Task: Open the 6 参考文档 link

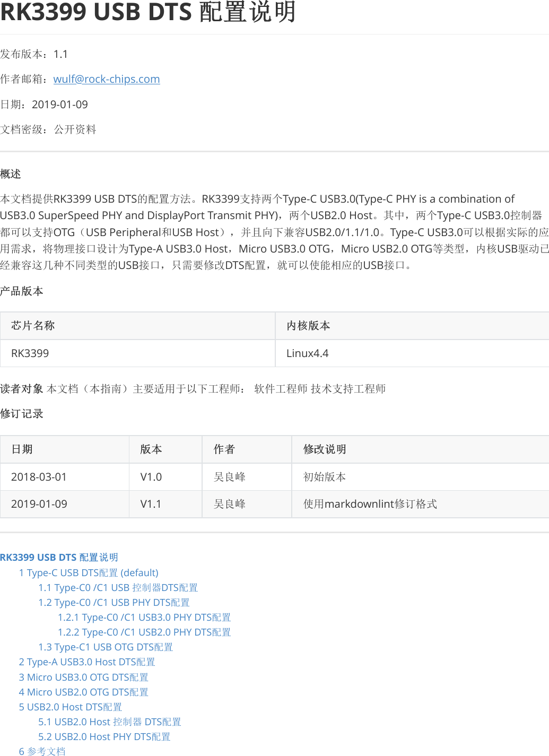Action: pos(42,751)
